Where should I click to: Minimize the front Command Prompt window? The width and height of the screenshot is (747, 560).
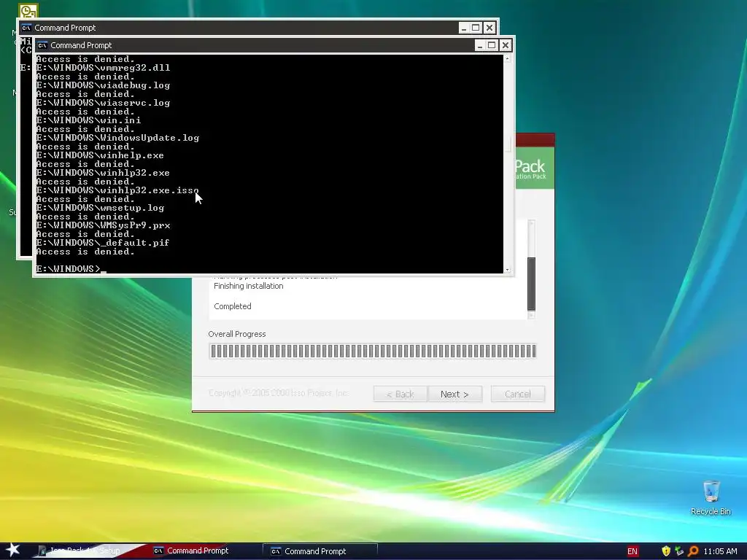480,45
